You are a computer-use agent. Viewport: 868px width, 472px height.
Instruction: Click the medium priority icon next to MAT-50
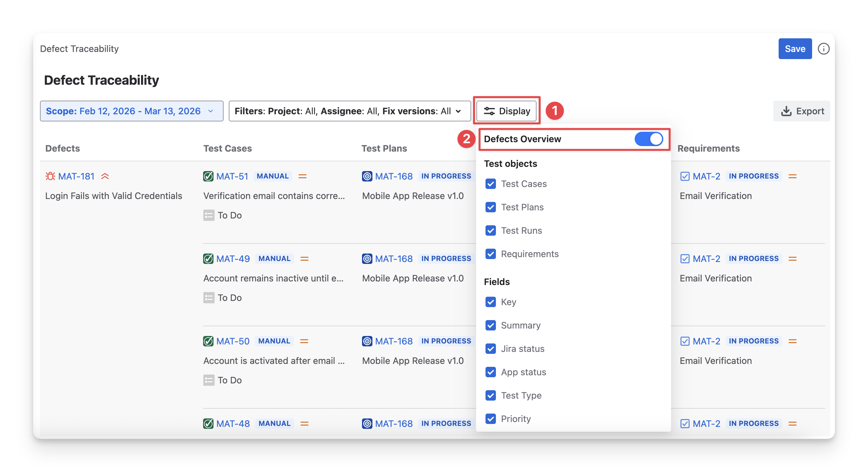(x=304, y=341)
